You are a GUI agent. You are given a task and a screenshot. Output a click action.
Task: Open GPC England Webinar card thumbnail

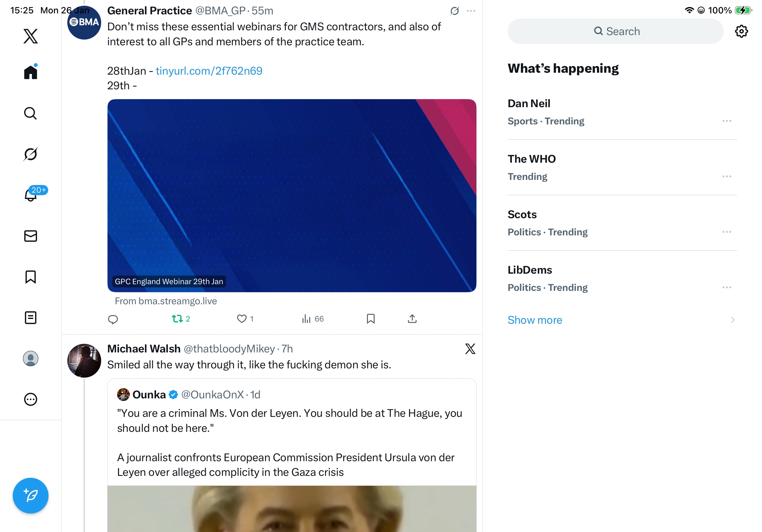pyautogui.click(x=292, y=196)
